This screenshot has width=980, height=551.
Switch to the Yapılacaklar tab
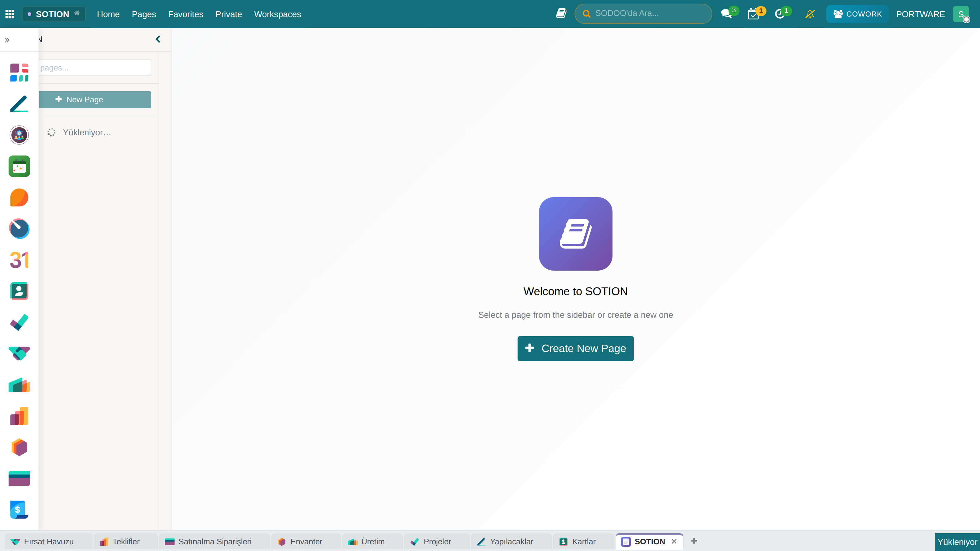(x=511, y=542)
